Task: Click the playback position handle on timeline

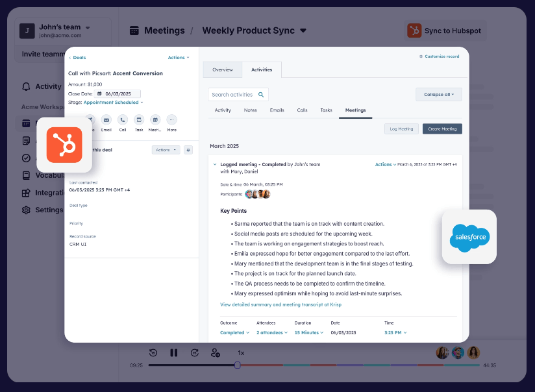Action: coord(238,365)
